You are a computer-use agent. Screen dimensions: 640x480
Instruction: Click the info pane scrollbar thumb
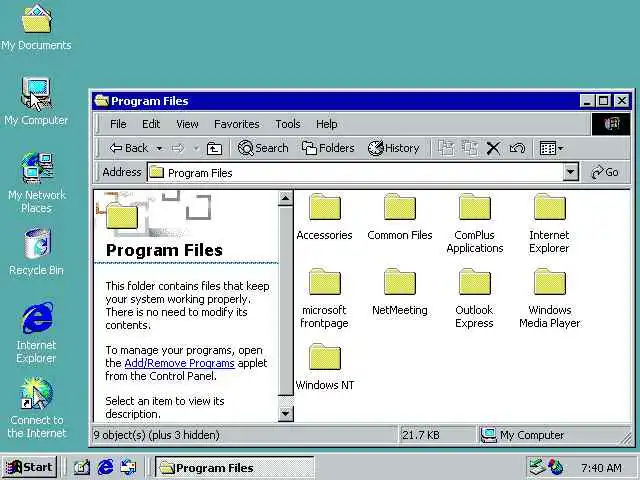click(285, 301)
